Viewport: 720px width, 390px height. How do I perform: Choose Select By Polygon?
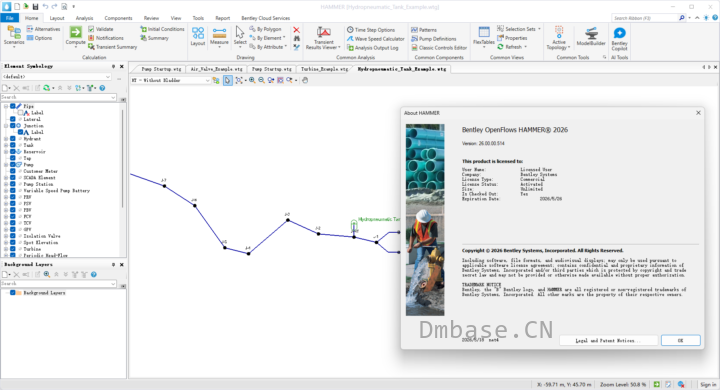coord(265,29)
